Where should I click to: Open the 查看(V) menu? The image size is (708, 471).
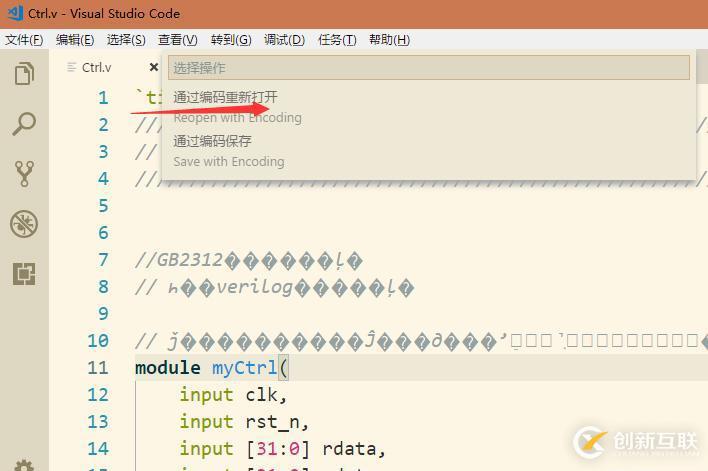[177, 40]
